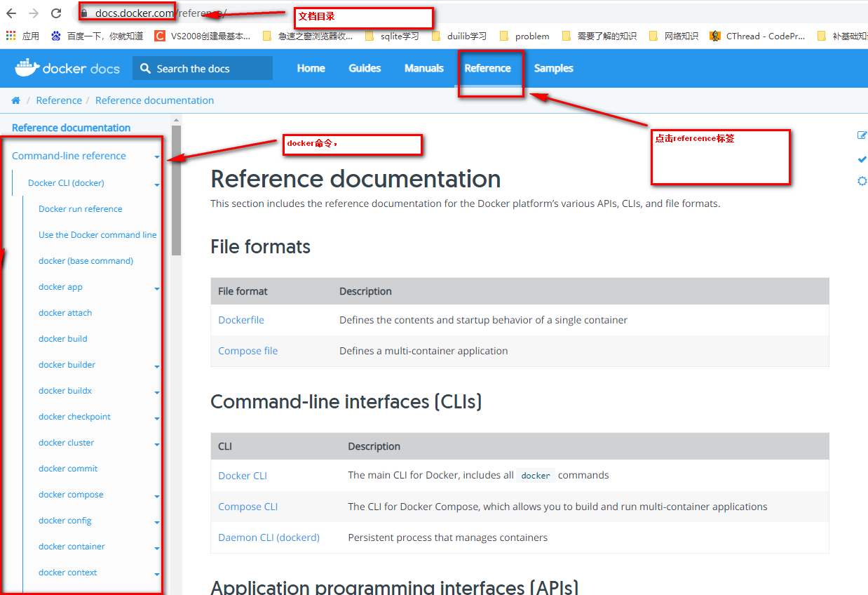Click the browser address bar URL
The width and height of the screenshot is (868, 595).
[x=161, y=13]
